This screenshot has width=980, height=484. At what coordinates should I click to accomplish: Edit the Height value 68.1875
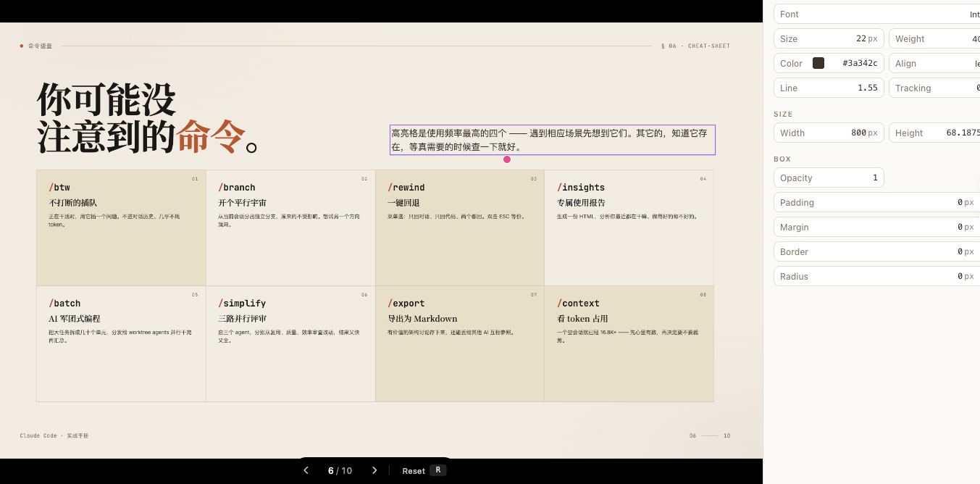963,133
